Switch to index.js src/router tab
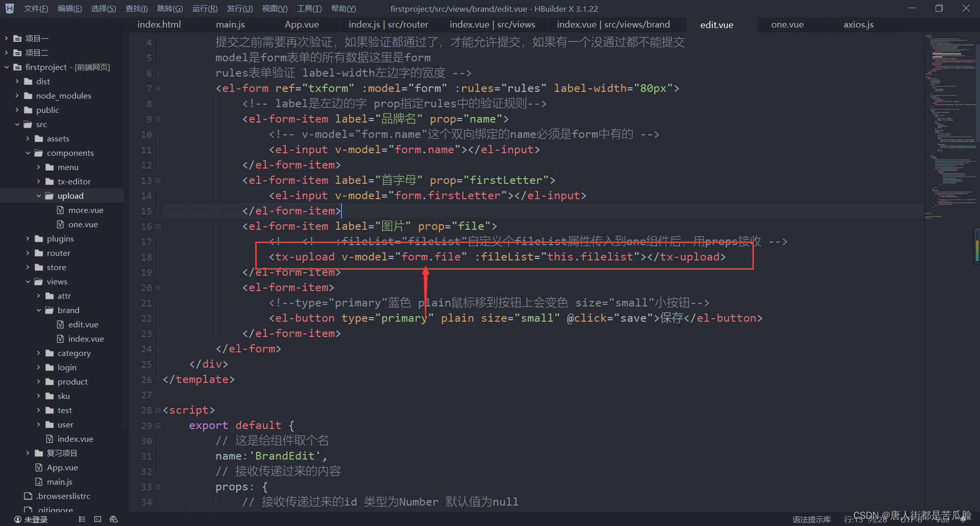The width and height of the screenshot is (980, 526). click(388, 25)
